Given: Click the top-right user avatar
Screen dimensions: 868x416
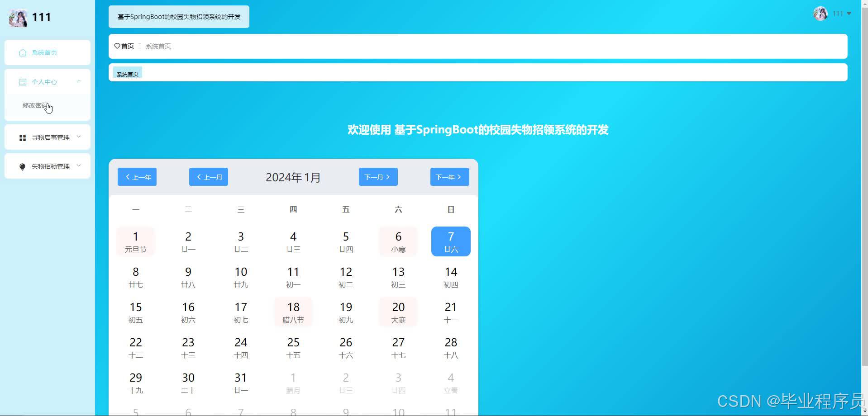Looking at the screenshot, I should pyautogui.click(x=820, y=14).
